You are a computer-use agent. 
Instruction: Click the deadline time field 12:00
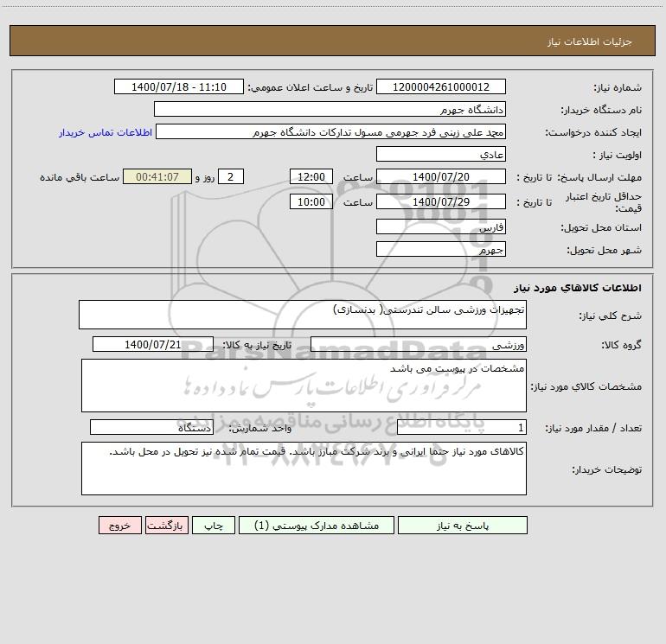pyautogui.click(x=311, y=176)
